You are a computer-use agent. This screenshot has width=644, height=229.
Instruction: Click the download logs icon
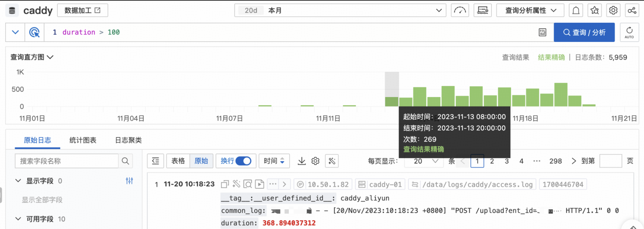302,161
